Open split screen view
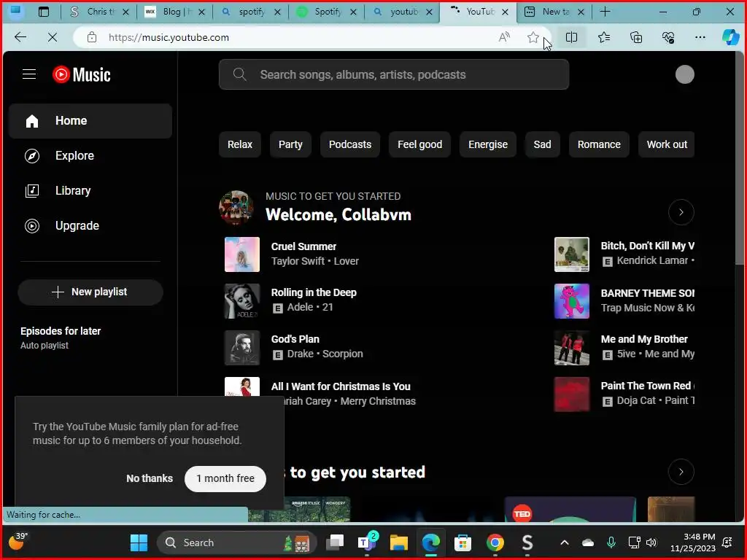 pos(571,37)
